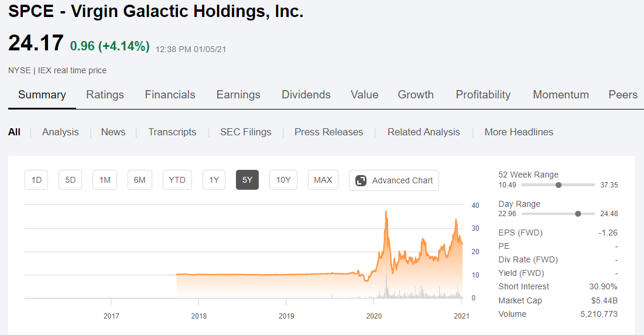Select the MAX chart range
This screenshot has width=644, height=335.
(323, 180)
